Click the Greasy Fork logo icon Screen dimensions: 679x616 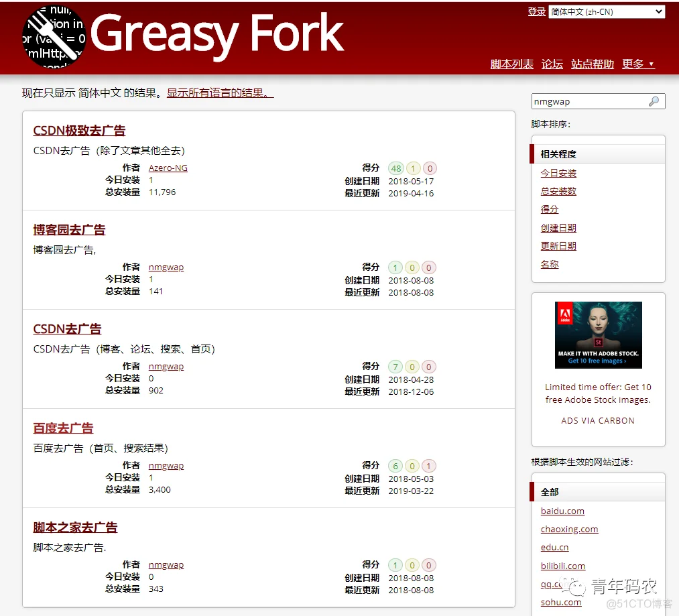[54, 36]
